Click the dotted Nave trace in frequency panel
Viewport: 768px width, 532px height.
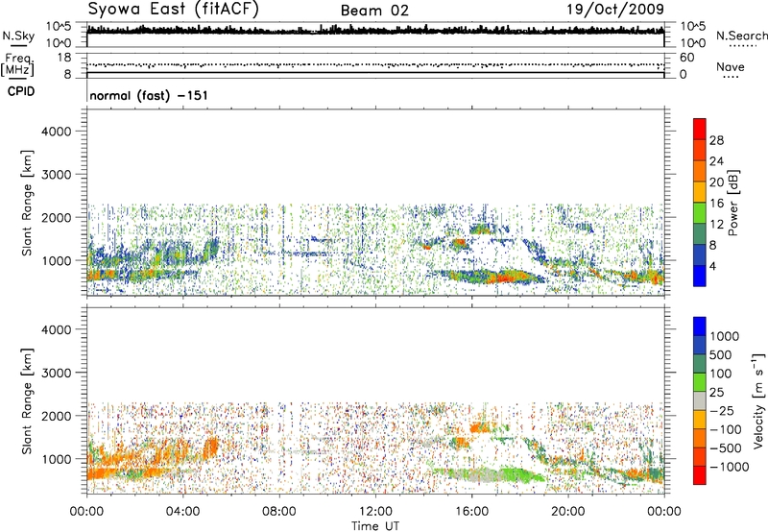pyautogui.click(x=375, y=64)
